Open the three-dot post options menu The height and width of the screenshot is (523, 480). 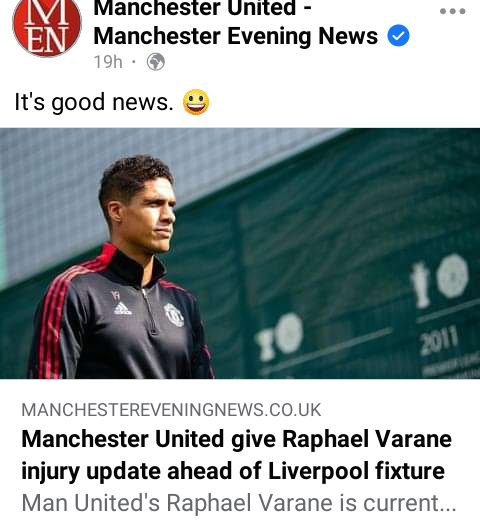click(x=452, y=11)
